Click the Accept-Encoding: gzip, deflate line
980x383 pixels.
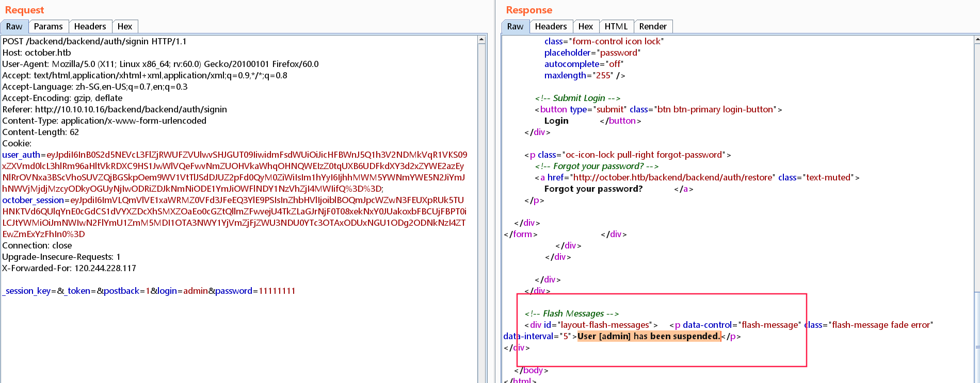pyautogui.click(x=62, y=98)
